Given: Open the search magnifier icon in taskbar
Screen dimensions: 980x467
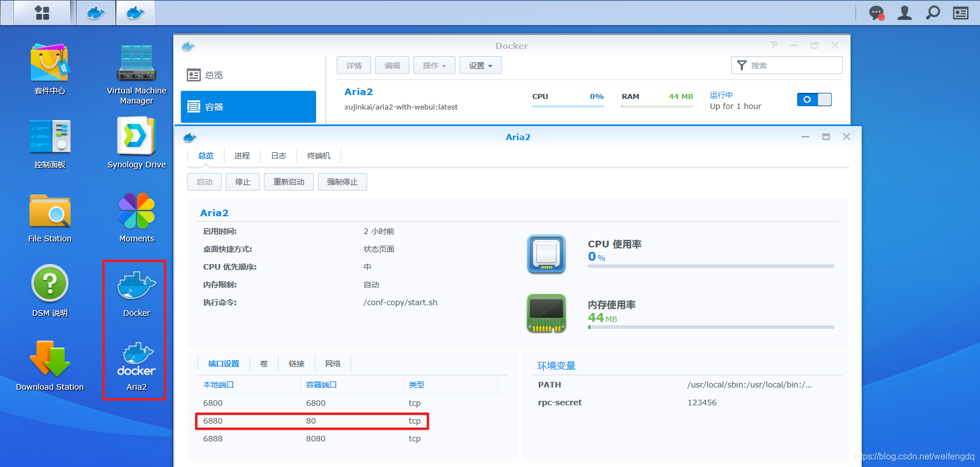Looking at the screenshot, I should [933, 13].
